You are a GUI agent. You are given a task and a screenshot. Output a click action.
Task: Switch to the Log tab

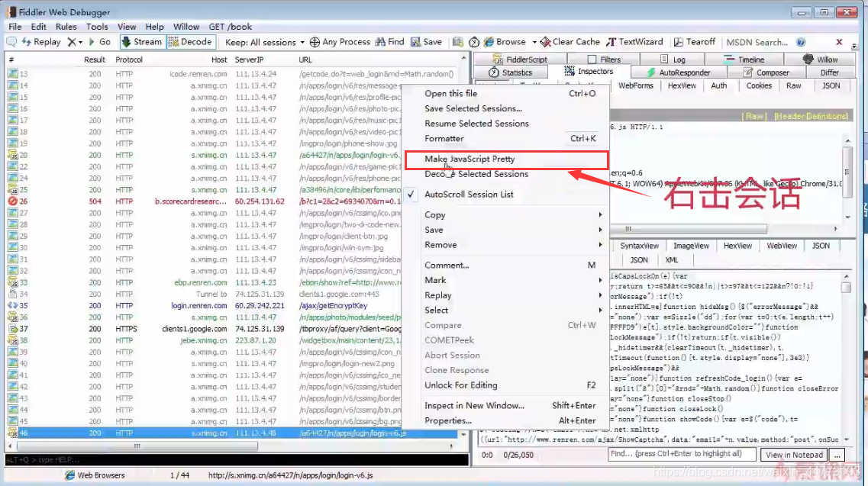673,60
